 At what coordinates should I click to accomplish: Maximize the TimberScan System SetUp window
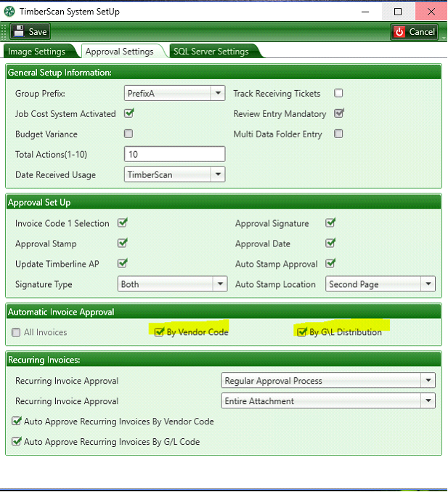click(398, 12)
